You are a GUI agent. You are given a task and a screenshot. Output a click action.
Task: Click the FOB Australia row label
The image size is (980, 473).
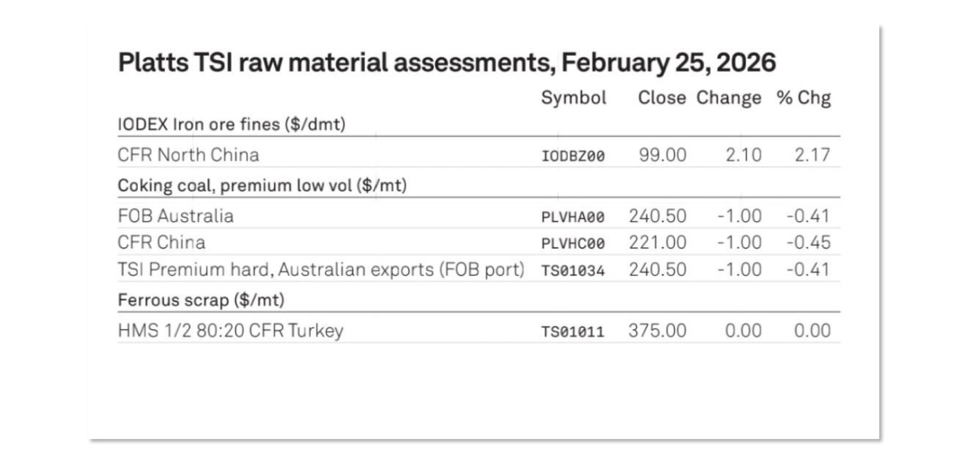pos(175,216)
